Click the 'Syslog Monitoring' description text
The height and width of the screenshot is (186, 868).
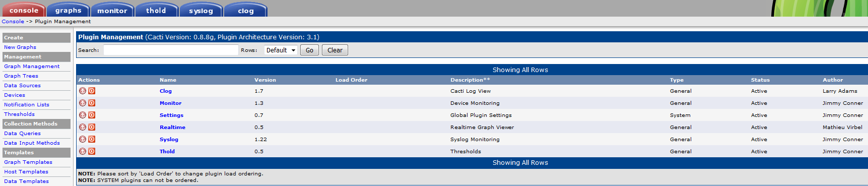[475, 139]
